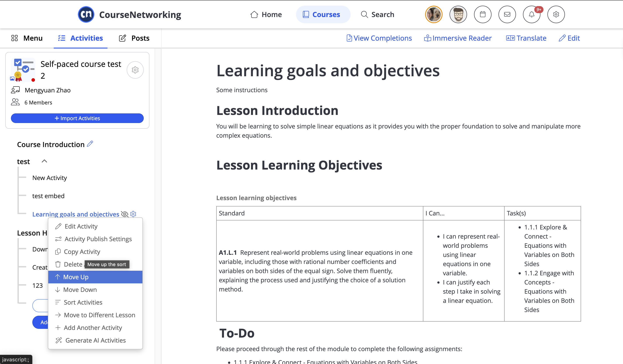Image resolution: width=623 pixels, height=364 pixels.
Task: Switch to the Posts tab
Action: [134, 38]
